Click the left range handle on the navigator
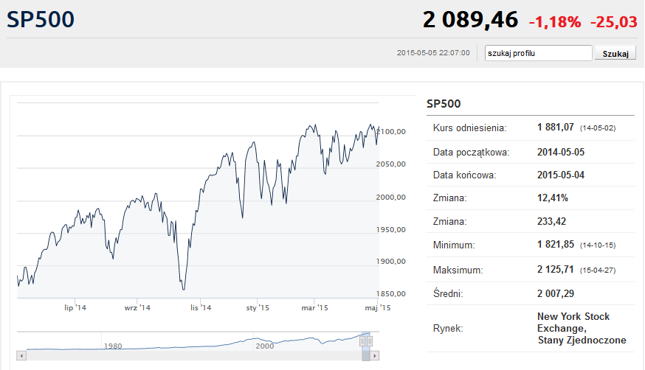The height and width of the screenshot is (370, 645). click(x=362, y=341)
